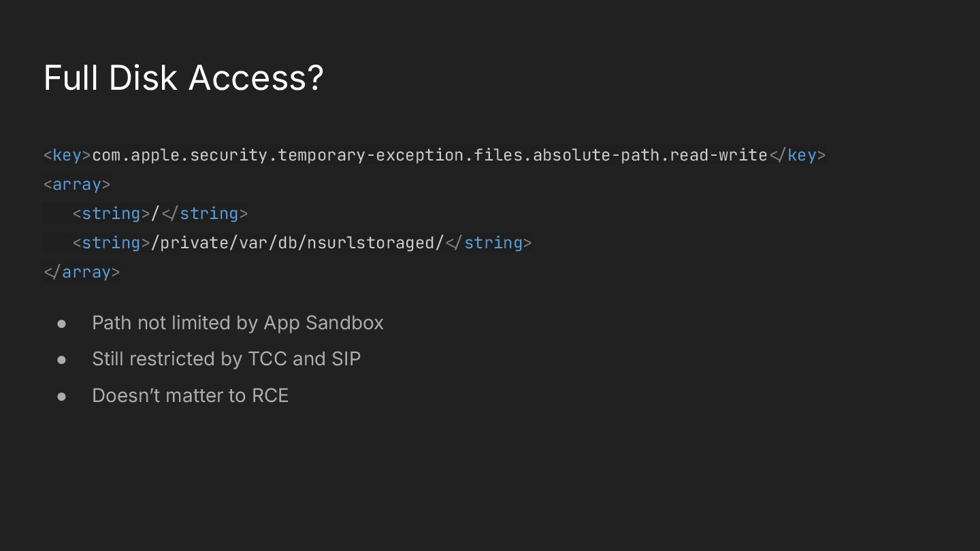Click the opening <string> tag on the root path line
This screenshot has height=551, width=980.
pyautogui.click(x=111, y=214)
